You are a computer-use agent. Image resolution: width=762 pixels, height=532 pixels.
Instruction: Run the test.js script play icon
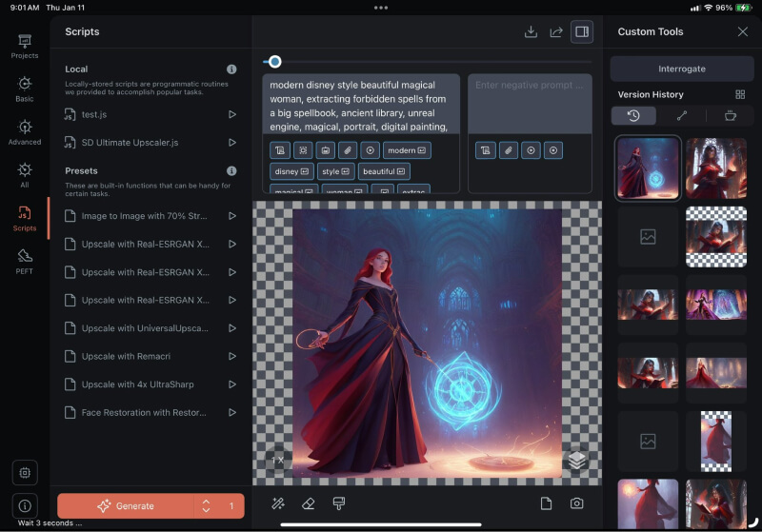pyautogui.click(x=231, y=114)
